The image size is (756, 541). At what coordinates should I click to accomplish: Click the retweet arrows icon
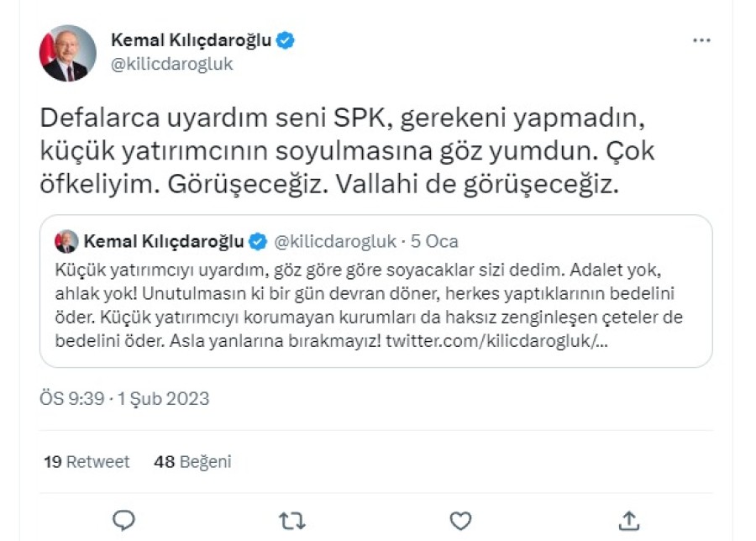click(291, 521)
